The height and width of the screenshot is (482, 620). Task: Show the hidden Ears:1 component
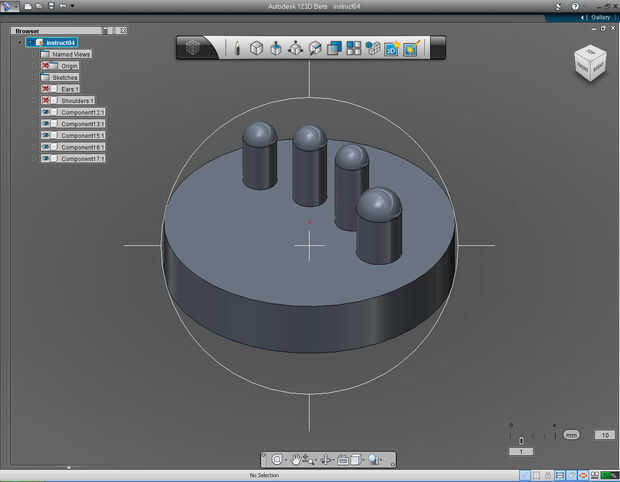(46, 89)
